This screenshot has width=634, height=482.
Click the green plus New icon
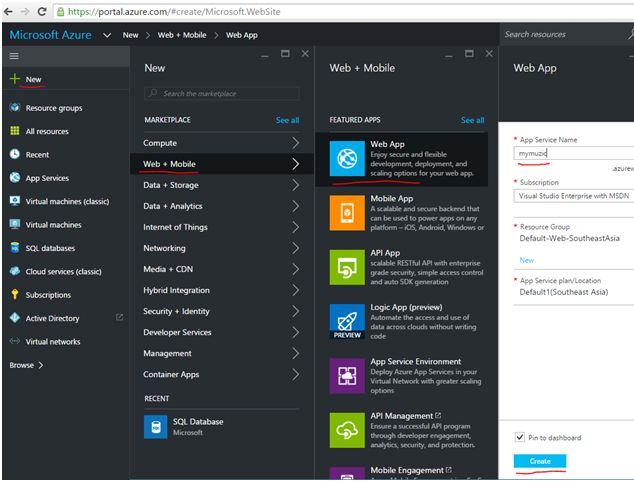pyautogui.click(x=15, y=79)
